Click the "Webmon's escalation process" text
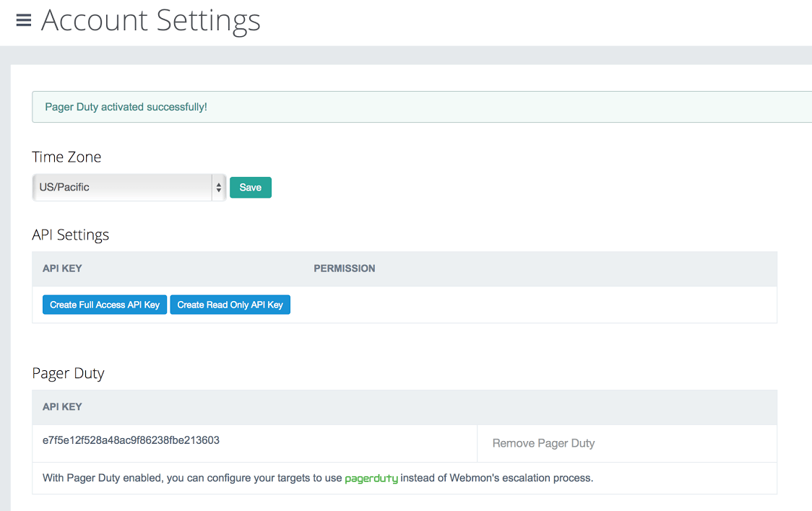 [x=520, y=478]
